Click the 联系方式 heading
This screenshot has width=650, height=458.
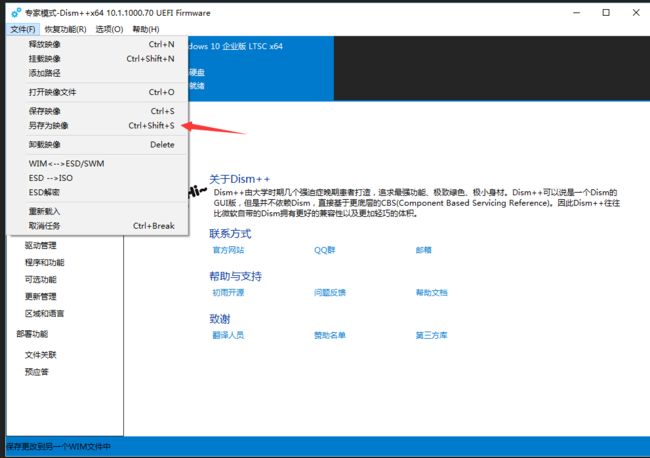click(x=230, y=234)
